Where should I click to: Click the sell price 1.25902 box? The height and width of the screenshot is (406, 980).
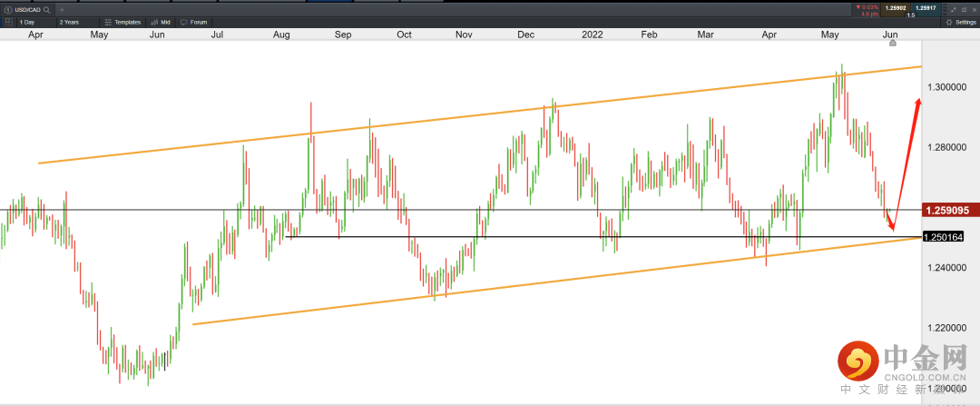point(894,8)
